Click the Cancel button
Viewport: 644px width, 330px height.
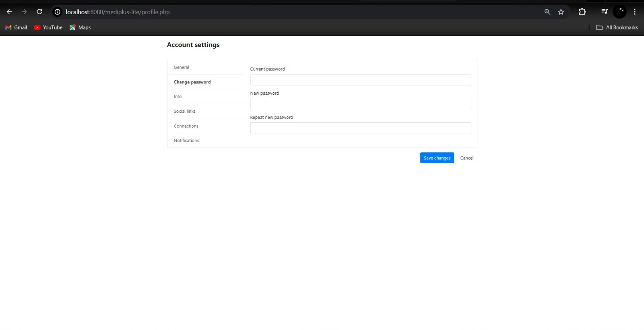[x=467, y=158]
